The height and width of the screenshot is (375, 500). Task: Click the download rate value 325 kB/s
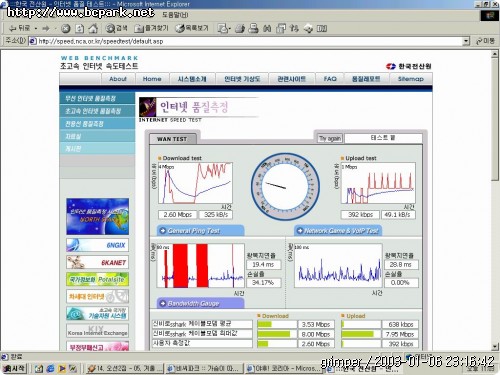[x=216, y=215]
